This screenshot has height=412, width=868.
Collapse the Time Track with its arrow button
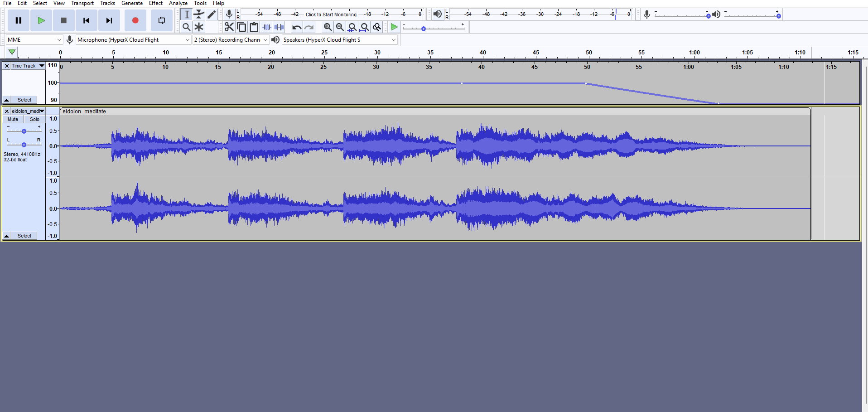point(7,100)
